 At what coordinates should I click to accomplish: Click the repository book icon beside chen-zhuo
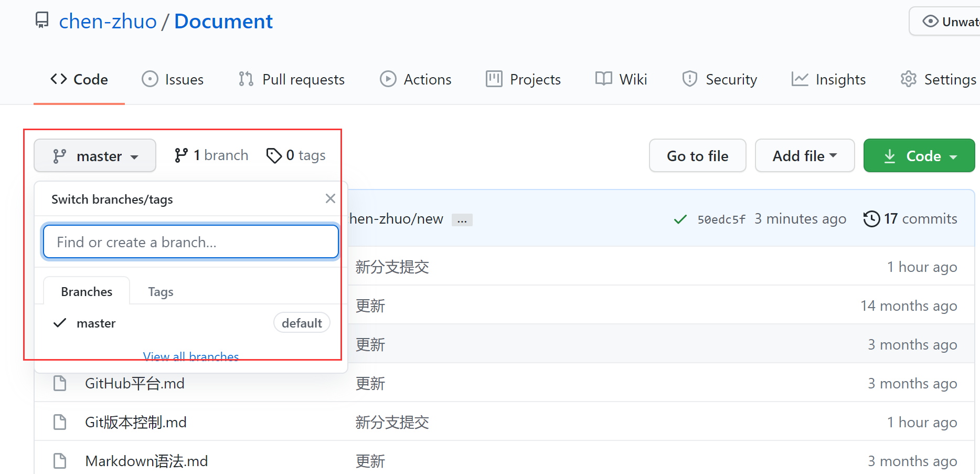point(42,20)
